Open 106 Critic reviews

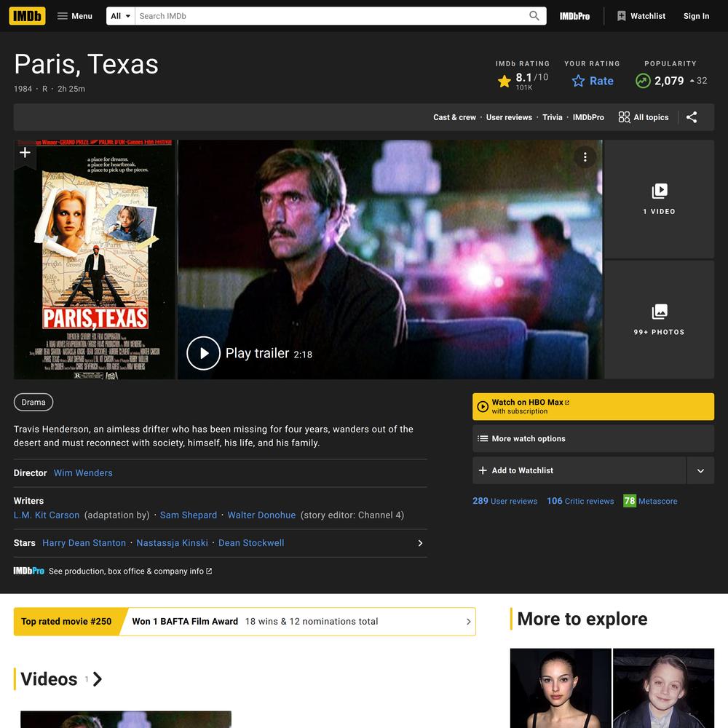(580, 501)
